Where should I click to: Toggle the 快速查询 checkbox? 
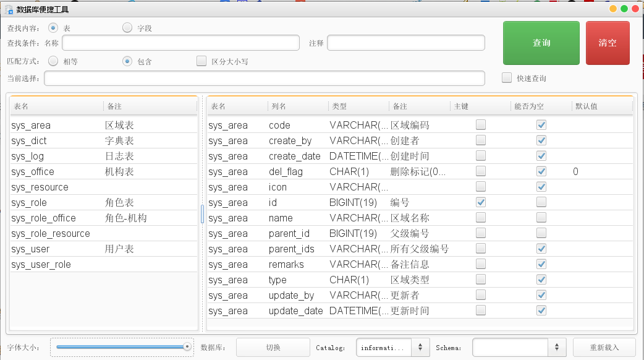pos(507,78)
